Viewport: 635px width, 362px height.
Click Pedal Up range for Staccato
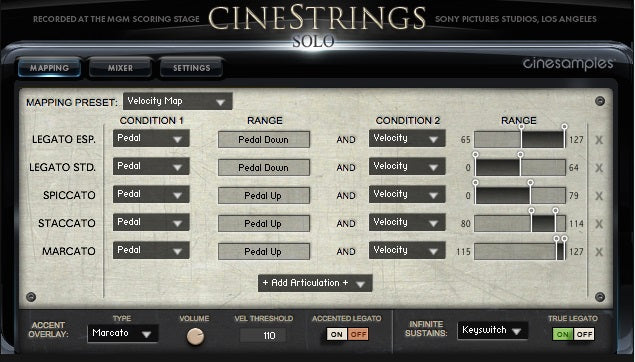coord(264,224)
